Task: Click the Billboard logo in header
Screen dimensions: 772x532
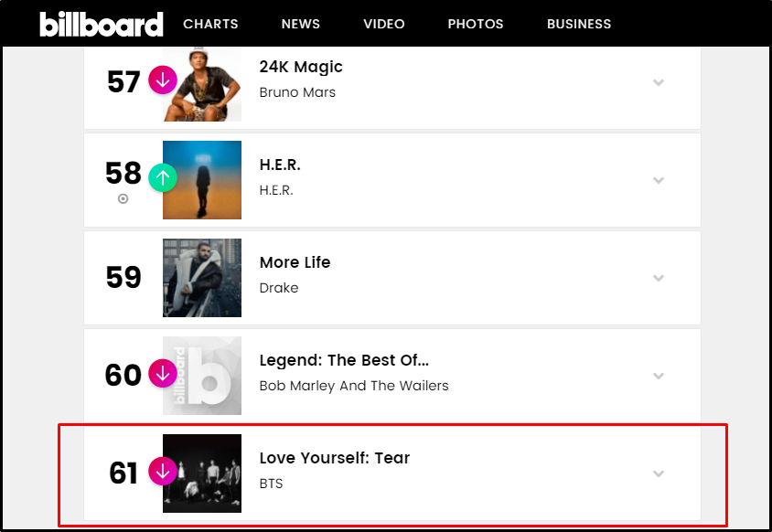Action: coord(102,24)
